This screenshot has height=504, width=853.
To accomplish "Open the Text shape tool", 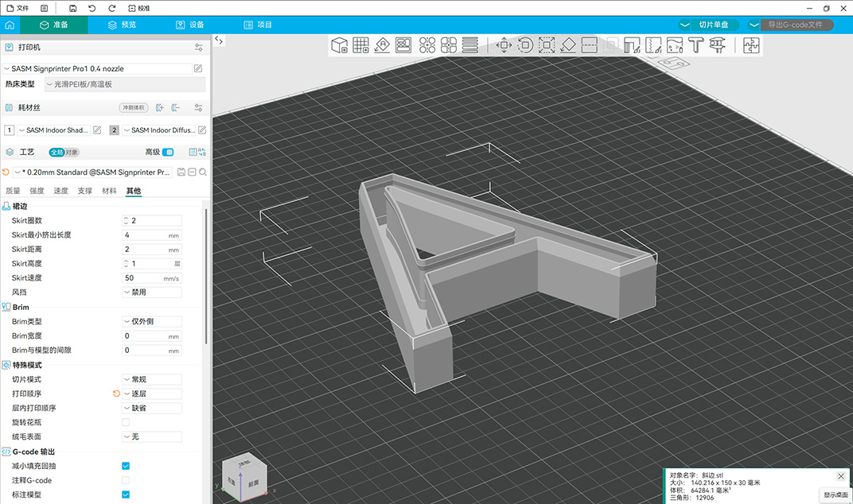I will pos(696,45).
